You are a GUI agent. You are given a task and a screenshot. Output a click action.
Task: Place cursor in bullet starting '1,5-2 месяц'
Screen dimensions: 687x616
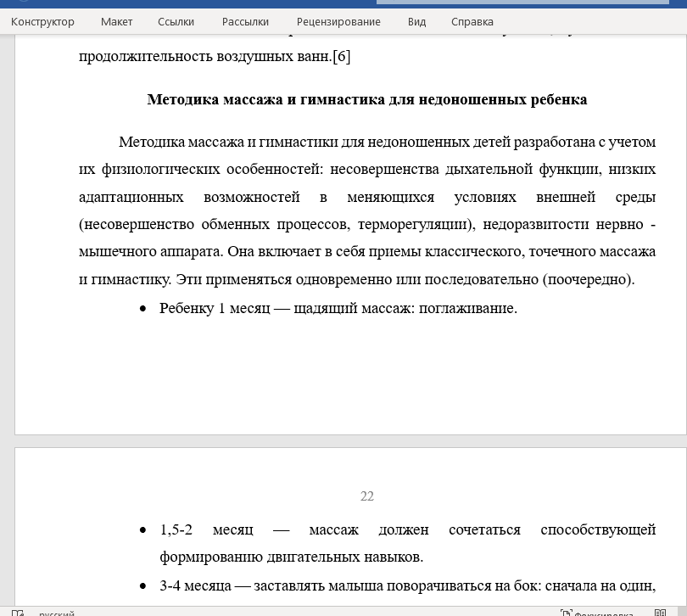click(x=407, y=530)
